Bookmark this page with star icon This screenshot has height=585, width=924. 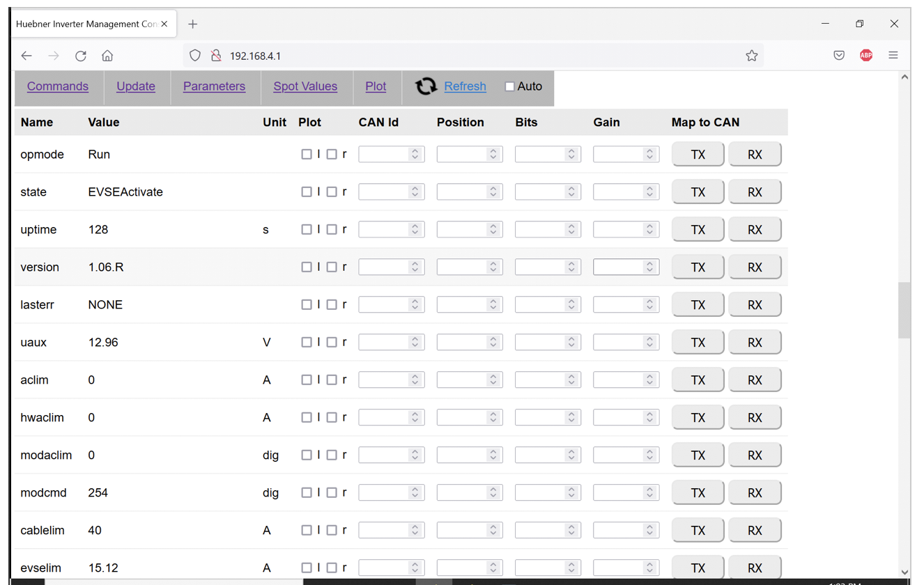click(x=751, y=56)
